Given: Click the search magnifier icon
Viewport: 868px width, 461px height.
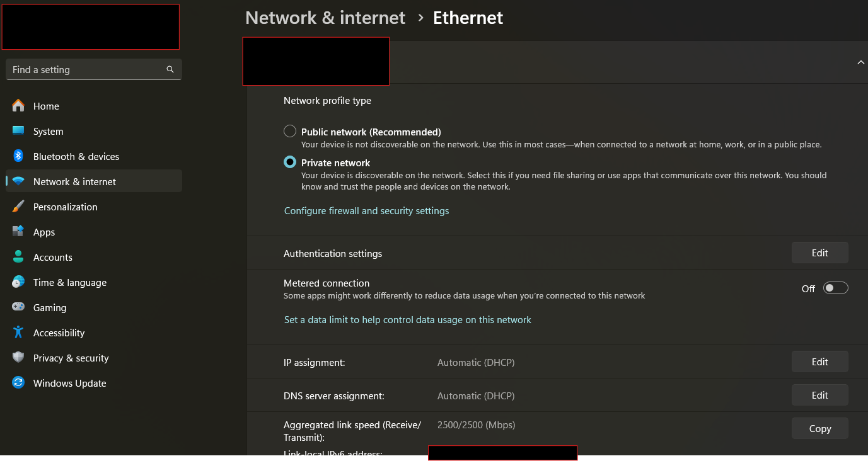Looking at the screenshot, I should tap(170, 69).
